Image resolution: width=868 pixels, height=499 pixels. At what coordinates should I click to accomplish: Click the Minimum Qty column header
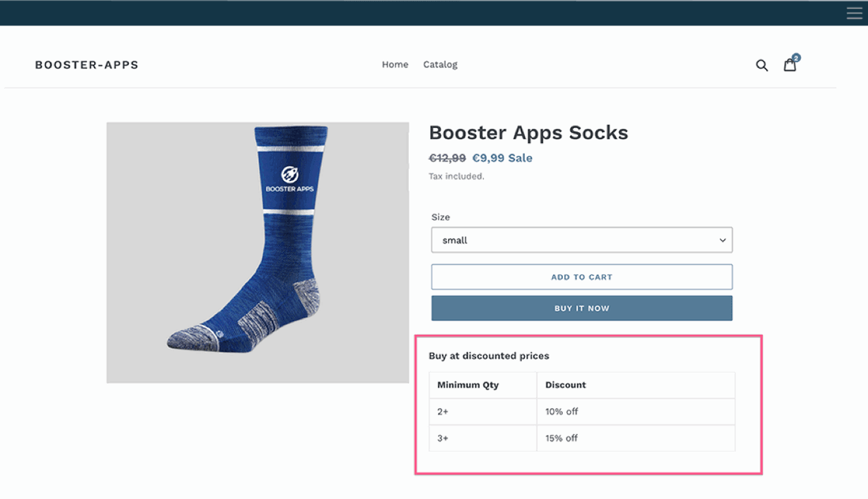(468, 385)
